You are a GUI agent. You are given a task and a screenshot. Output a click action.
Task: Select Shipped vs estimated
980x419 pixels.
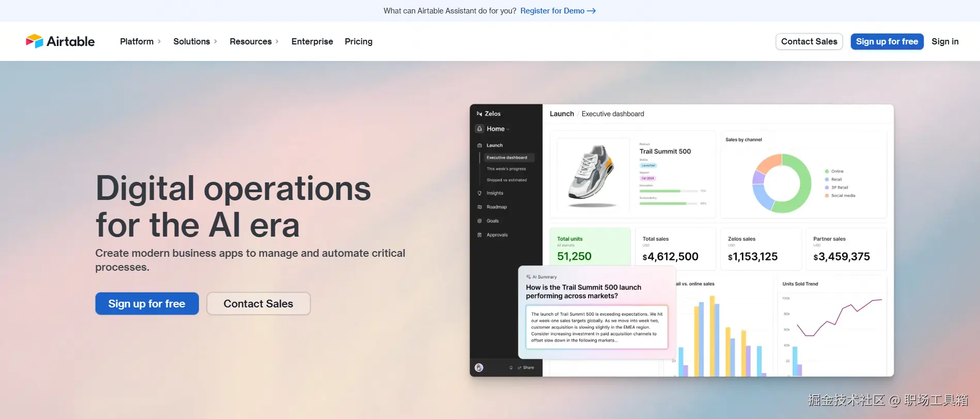tap(507, 180)
